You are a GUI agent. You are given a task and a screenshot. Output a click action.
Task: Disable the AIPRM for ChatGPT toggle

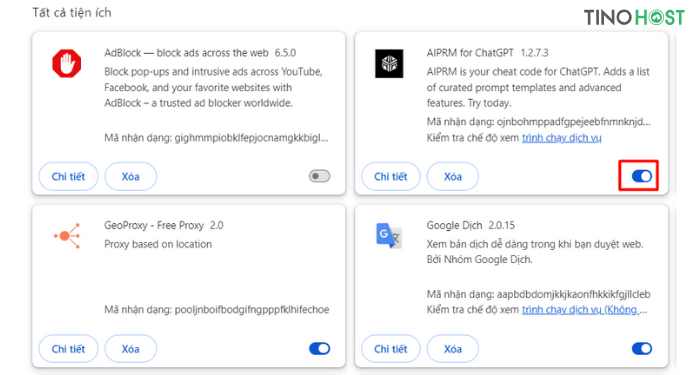point(642,176)
